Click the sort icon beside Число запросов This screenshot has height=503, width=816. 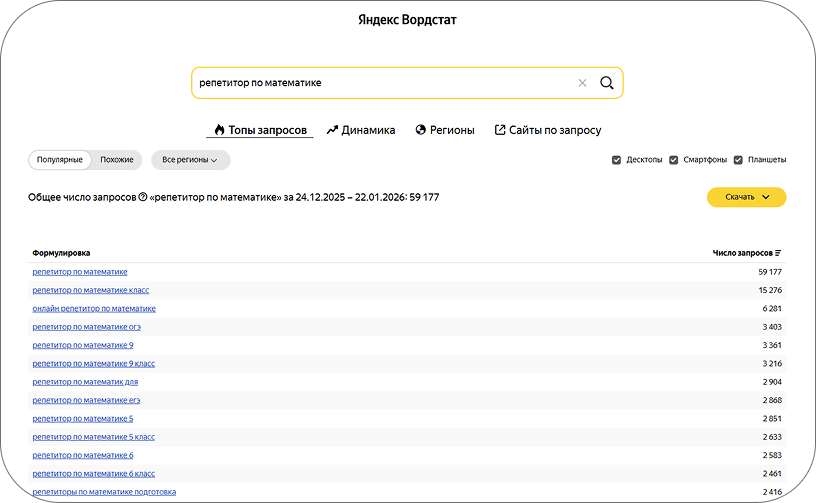[x=777, y=253]
